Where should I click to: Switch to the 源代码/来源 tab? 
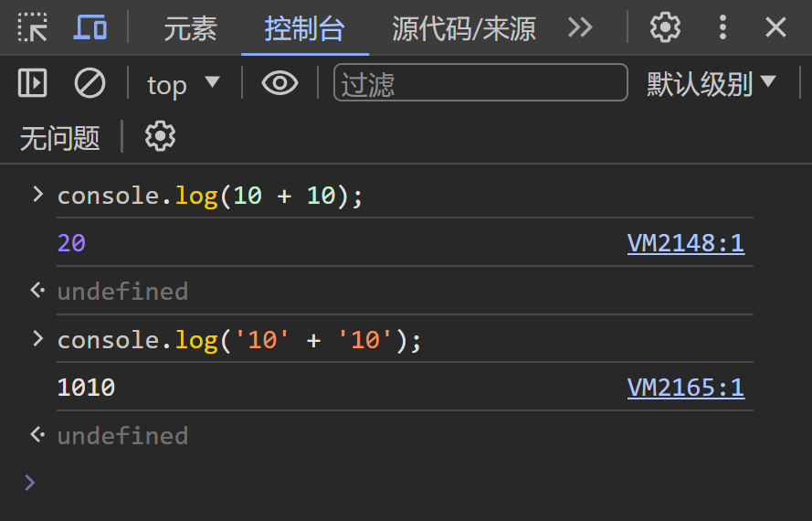pos(464,29)
